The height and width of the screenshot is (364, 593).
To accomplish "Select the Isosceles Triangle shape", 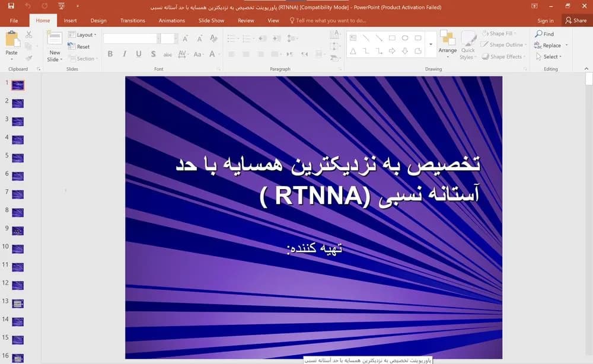I will click(353, 50).
